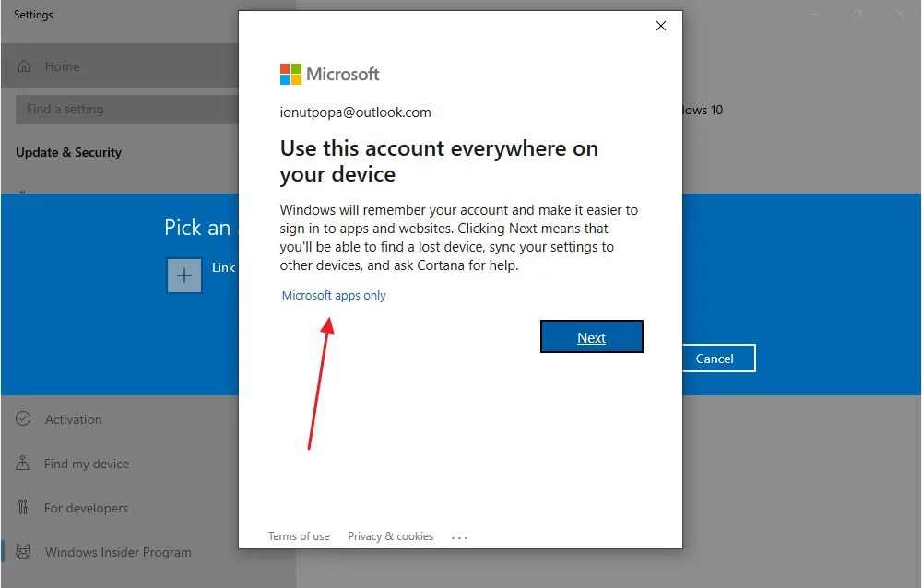922x588 pixels.
Task: Click the Microsoft logo in dialog
Action: (x=329, y=74)
